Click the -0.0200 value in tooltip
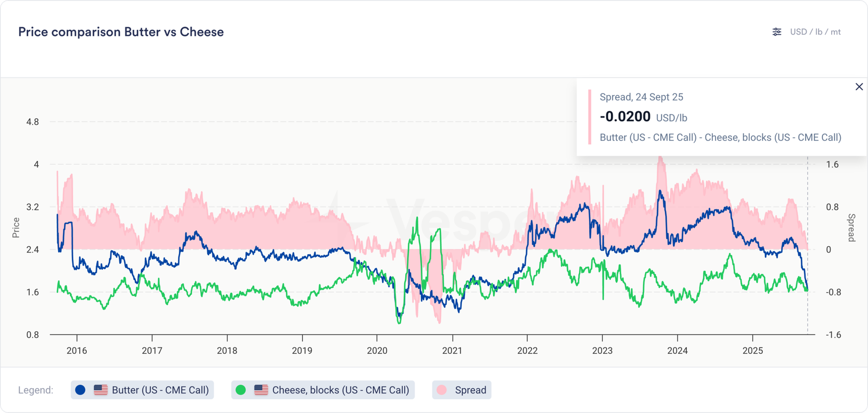Viewport: 868px width, 413px height. (x=625, y=117)
